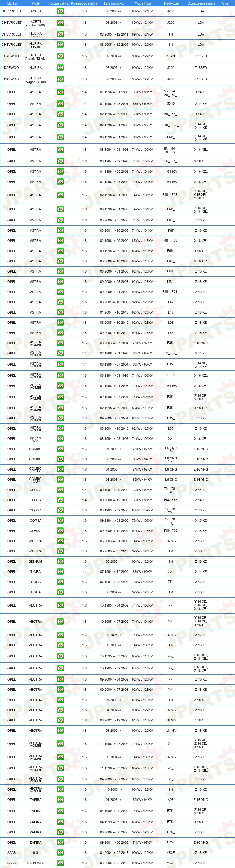235x868 pixels.
Task: Select the 'NUBIRA Wagon (J200)' model cell
Action: (x=35, y=80)
